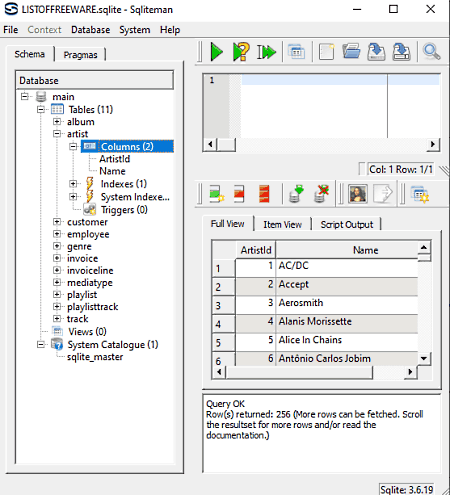Click System Catalogue icon
The image size is (450, 495).
pos(57,344)
